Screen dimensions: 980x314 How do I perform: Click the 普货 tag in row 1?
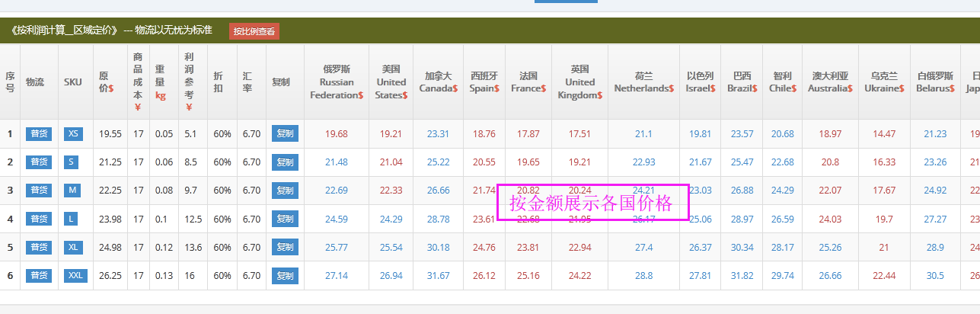click(39, 134)
